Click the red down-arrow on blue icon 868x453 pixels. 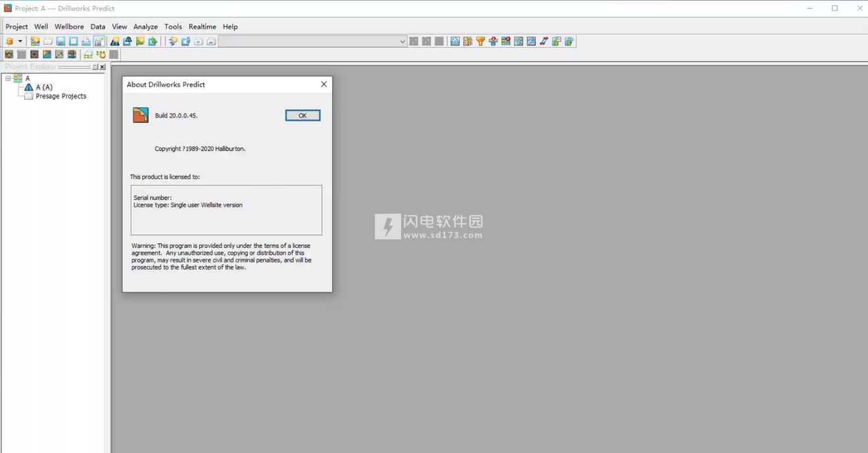pyautogui.click(x=493, y=41)
